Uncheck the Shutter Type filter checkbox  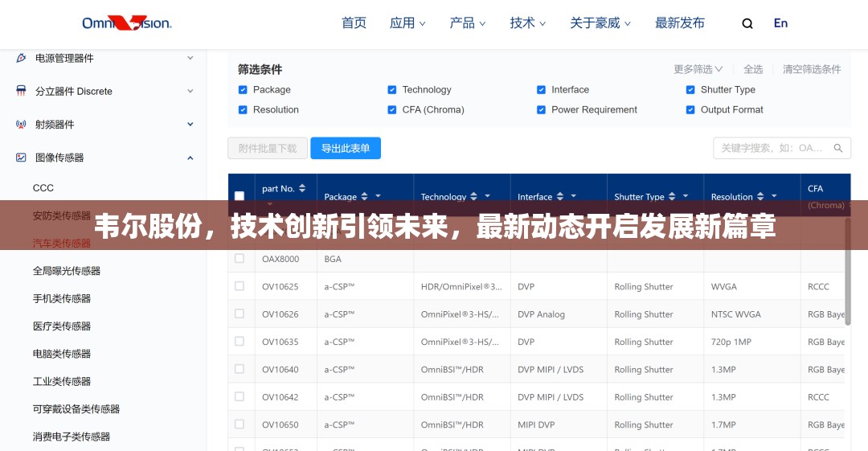690,90
